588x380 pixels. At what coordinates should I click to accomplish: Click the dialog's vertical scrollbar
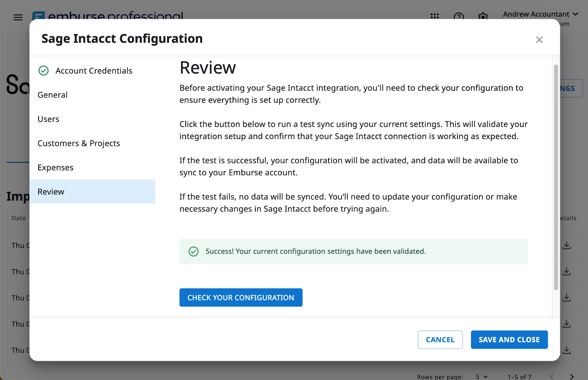pyautogui.click(x=556, y=177)
